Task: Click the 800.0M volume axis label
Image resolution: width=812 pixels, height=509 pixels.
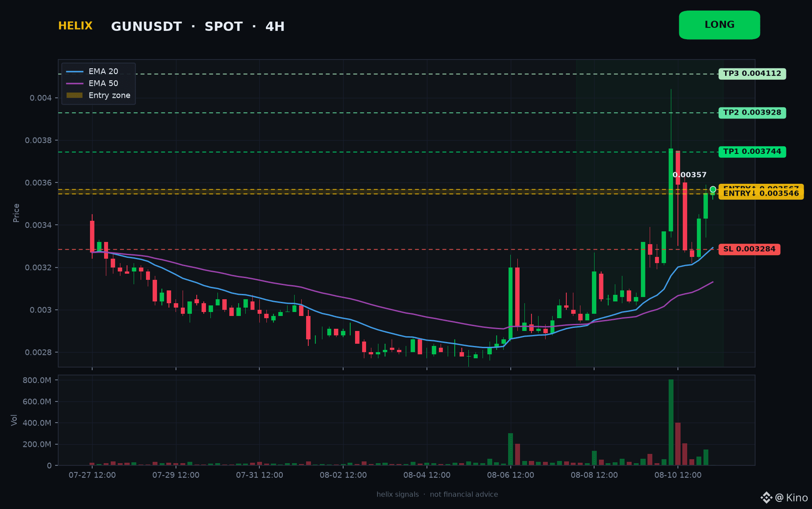Action: point(37,380)
